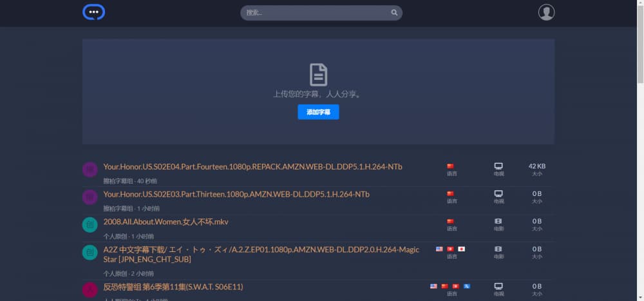
Task: Click the 添加字幕 button
Action: point(318,112)
